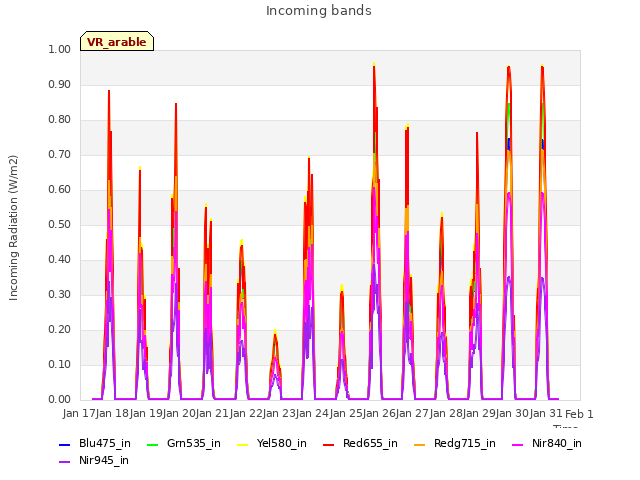
Task: Click the 0.50 y-axis tick label
Action: click(x=60, y=224)
